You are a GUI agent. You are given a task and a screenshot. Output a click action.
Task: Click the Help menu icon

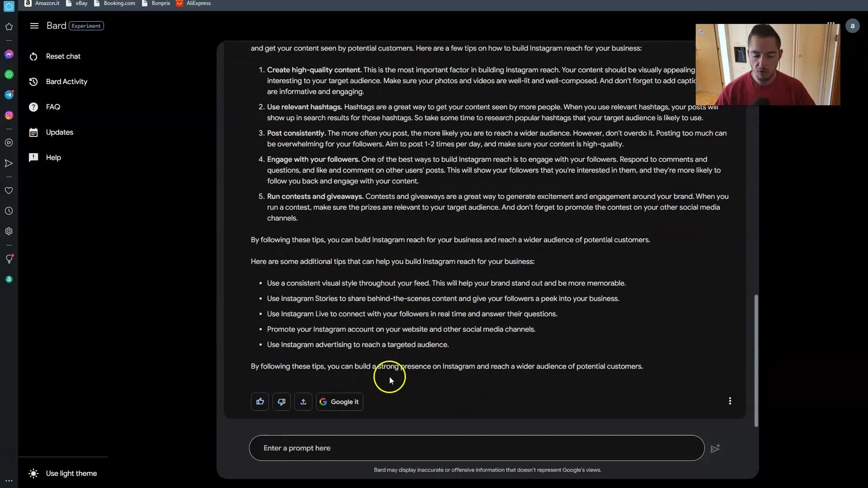(33, 157)
